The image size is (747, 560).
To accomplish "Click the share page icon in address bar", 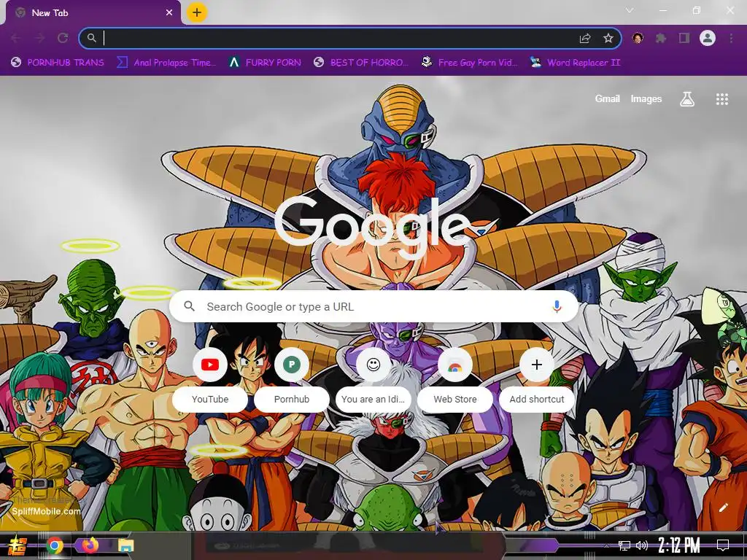I will [x=584, y=38].
